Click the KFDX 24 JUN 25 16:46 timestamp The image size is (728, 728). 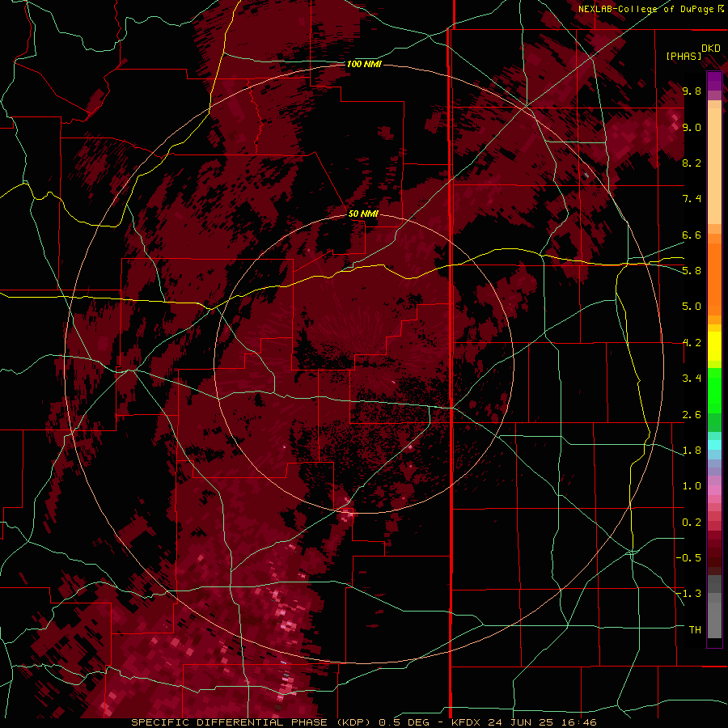pyautogui.click(x=525, y=722)
